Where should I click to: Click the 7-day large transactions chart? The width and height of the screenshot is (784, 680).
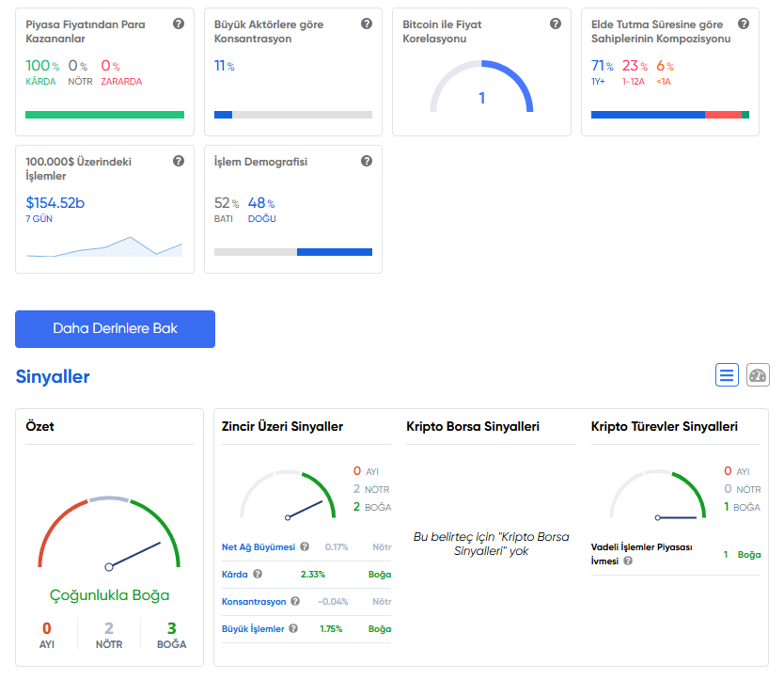coord(104,246)
